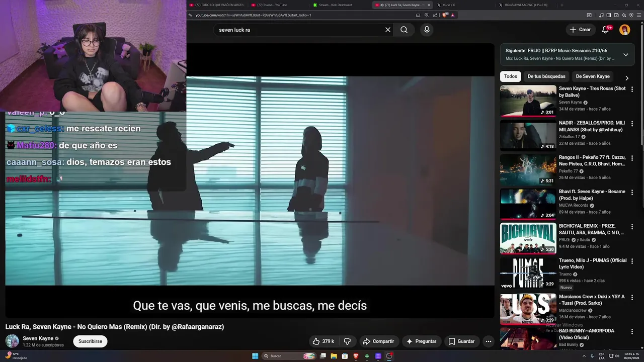Click Zeballos 17 channel name
This screenshot has width=644, height=362.
(569, 137)
